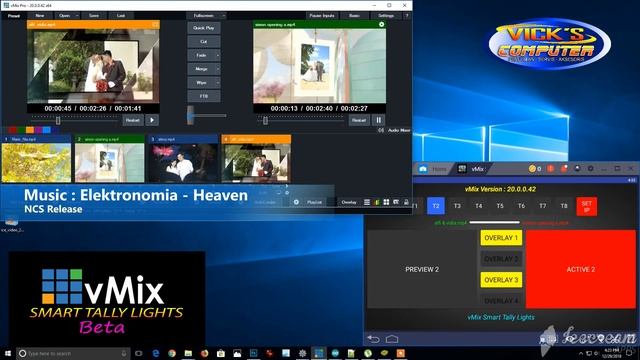
Task: Click the transition T-bar slider handle
Action: (x=190, y=115)
